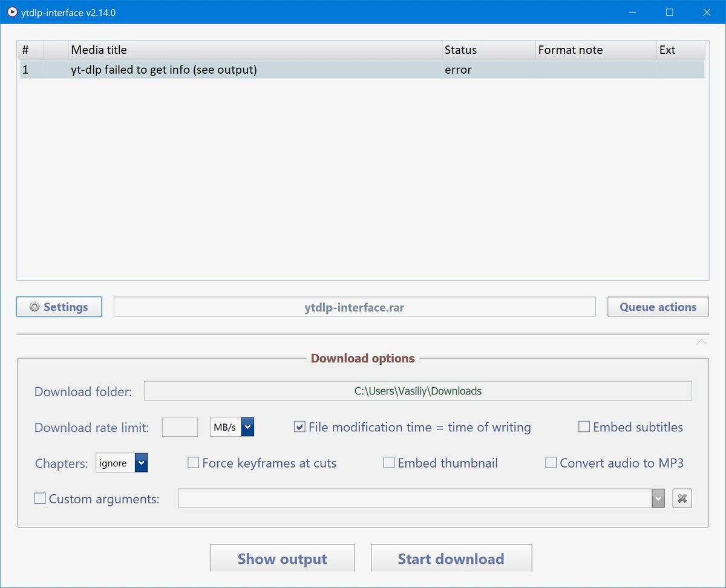The width and height of the screenshot is (726, 588).
Task: Enable Force keyframes at cuts
Action: pyautogui.click(x=194, y=463)
